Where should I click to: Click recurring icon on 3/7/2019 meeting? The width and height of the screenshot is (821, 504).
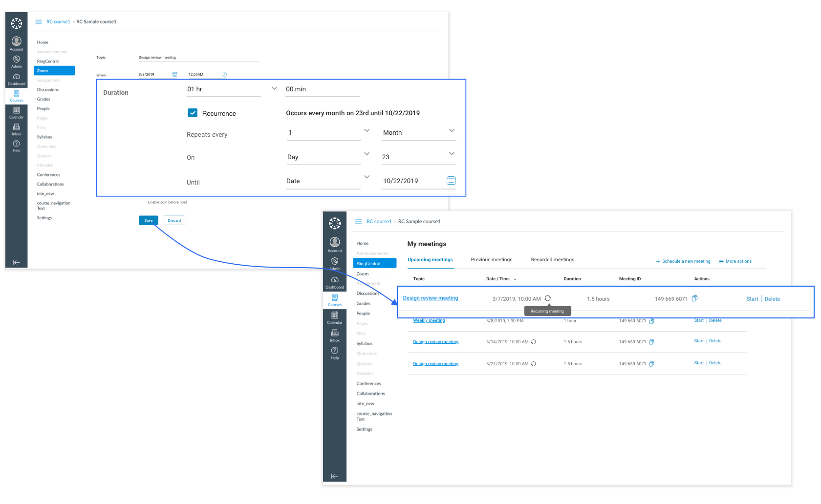click(x=548, y=298)
